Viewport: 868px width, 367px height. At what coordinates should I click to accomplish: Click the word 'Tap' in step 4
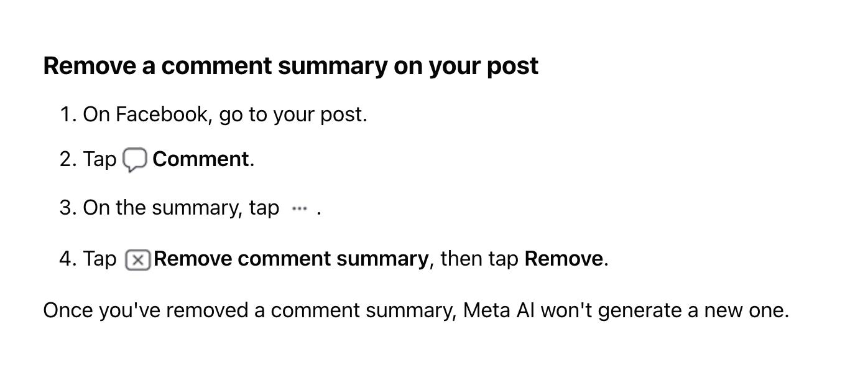99,259
